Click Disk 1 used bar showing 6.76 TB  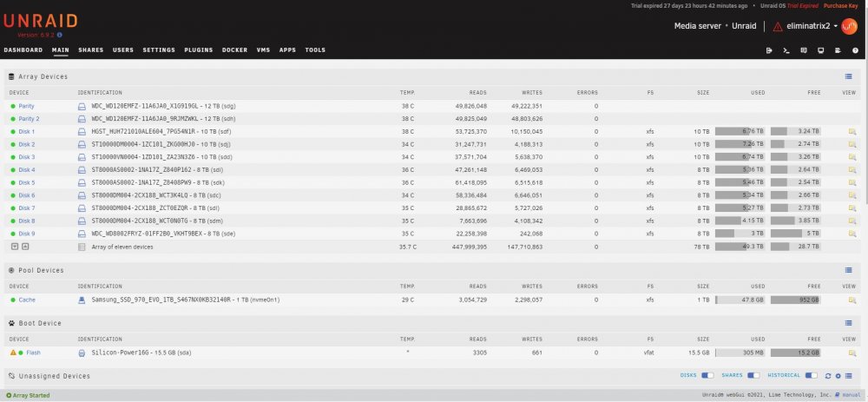pos(740,132)
